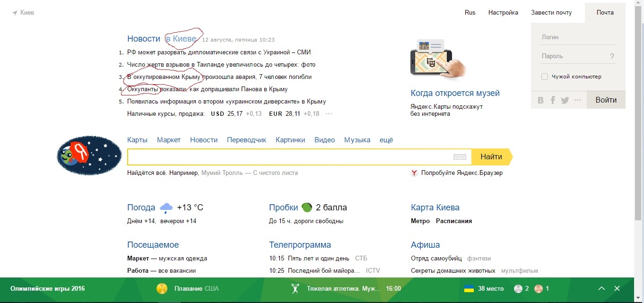This screenshot has height=303, width=644.
Task: Open the Маркет service tab
Action: coord(169,140)
